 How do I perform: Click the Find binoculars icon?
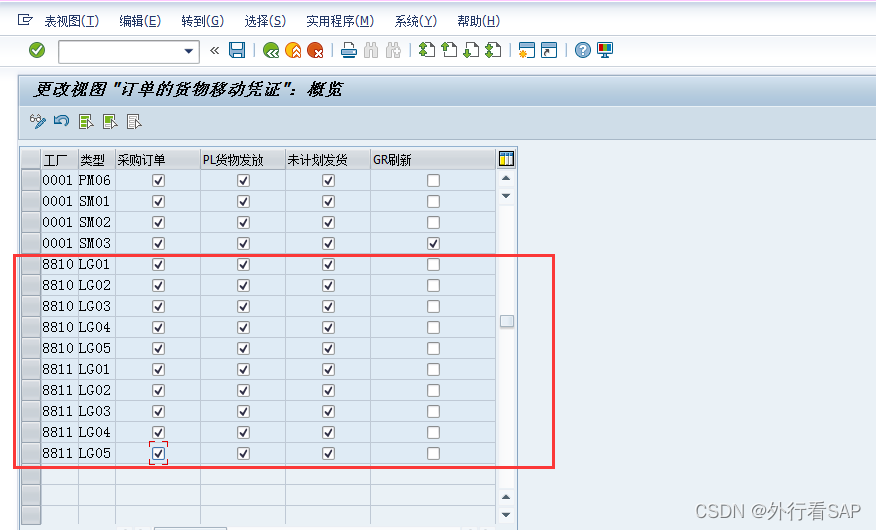[371, 50]
